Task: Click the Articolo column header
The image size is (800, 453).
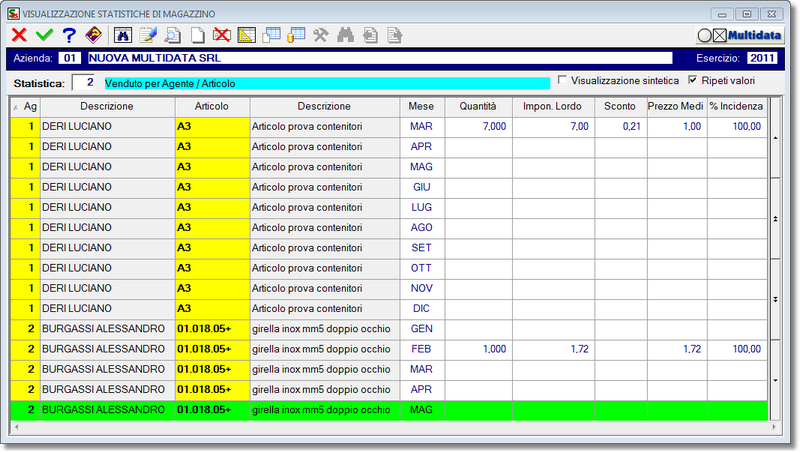Action: click(212, 107)
